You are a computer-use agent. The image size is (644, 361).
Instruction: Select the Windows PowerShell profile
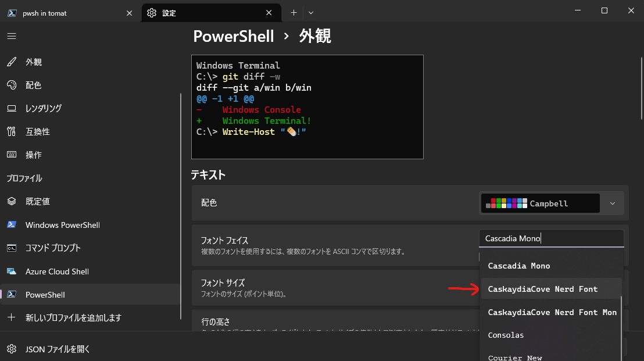(x=90, y=224)
